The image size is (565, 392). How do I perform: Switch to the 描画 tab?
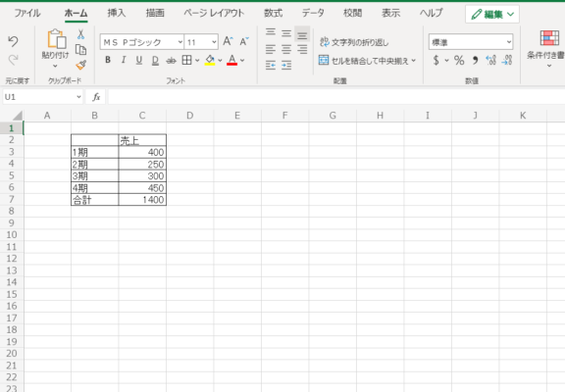click(x=155, y=13)
